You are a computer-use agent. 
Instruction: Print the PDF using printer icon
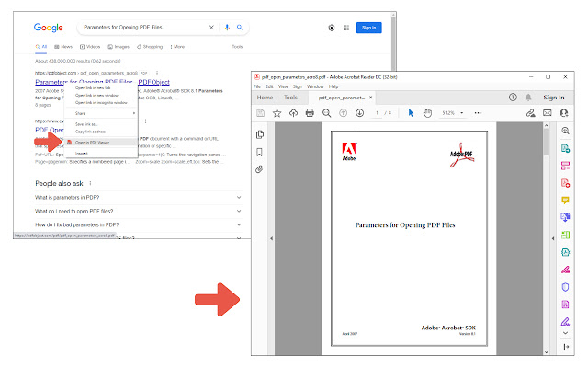[x=310, y=113]
